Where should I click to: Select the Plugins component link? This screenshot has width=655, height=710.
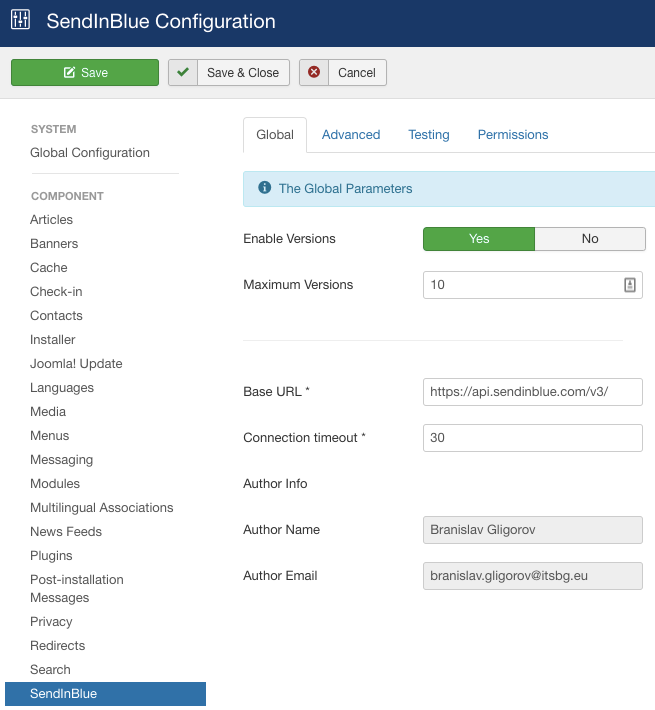coord(51,556)
